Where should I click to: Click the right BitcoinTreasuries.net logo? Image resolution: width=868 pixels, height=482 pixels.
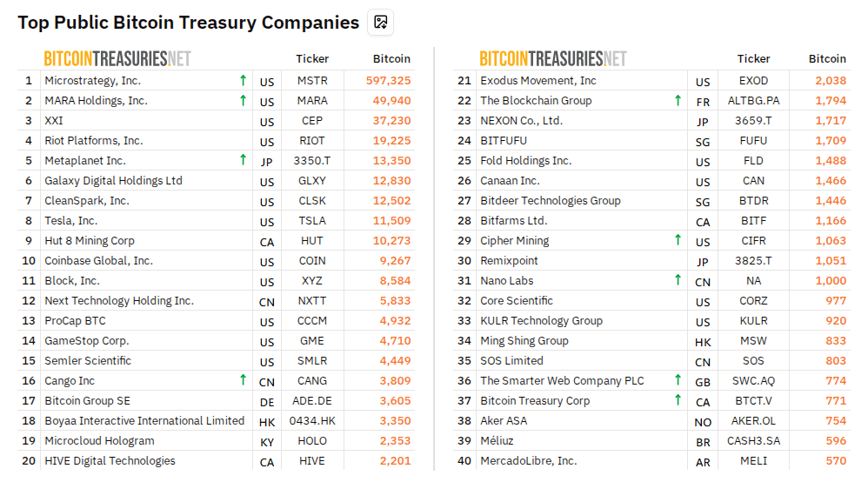(553, 58)
